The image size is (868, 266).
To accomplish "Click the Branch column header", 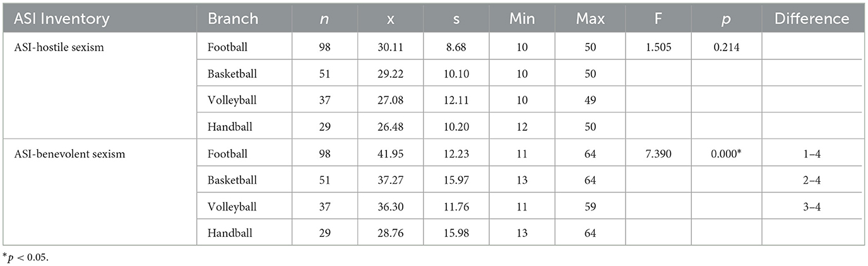I will click(x=232, y=19).
